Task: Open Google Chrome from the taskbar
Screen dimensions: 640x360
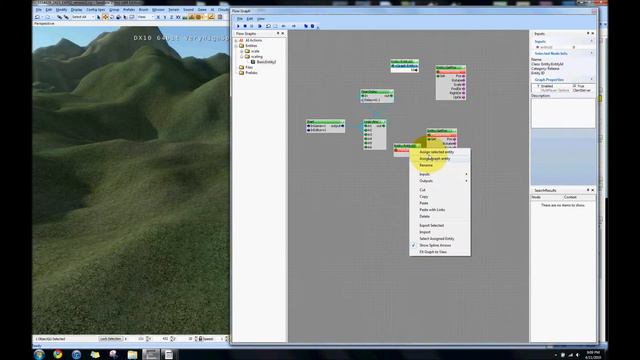Action: coord(58,354)
